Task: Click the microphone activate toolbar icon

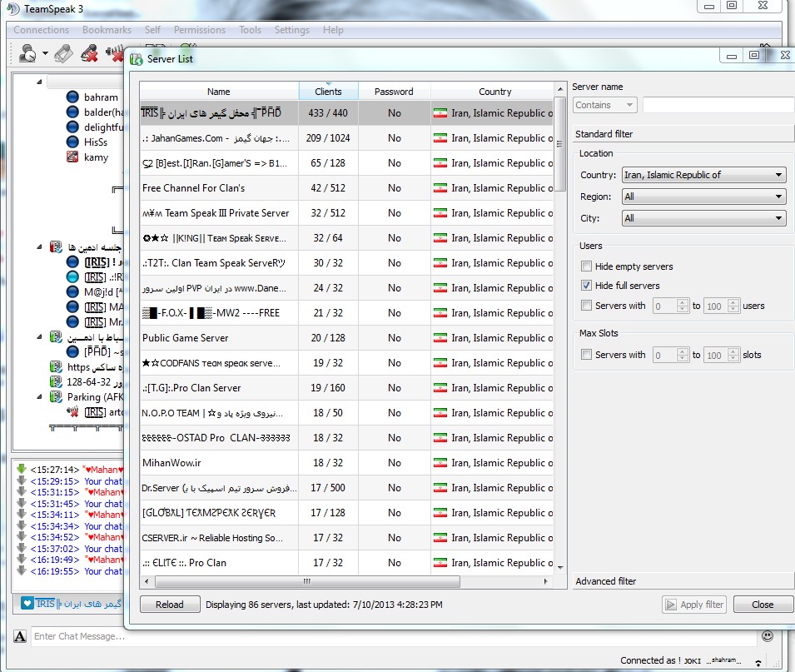Action: (x=64, y=53)
